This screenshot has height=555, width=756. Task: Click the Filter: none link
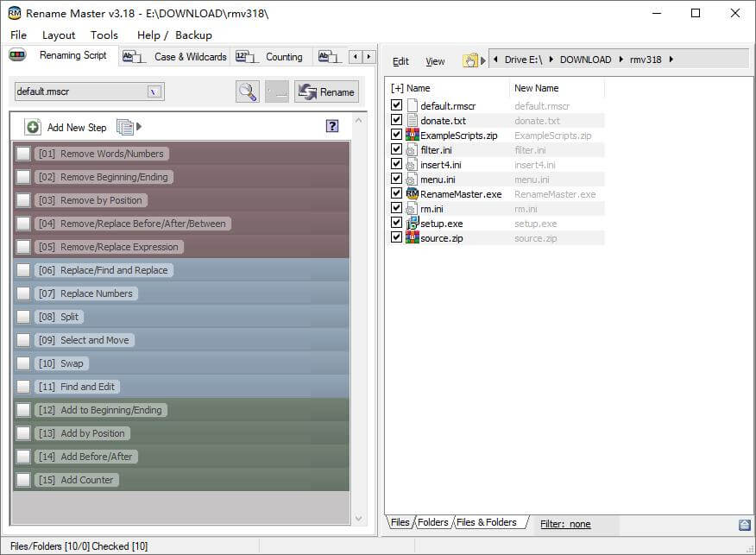coord(565,524)
